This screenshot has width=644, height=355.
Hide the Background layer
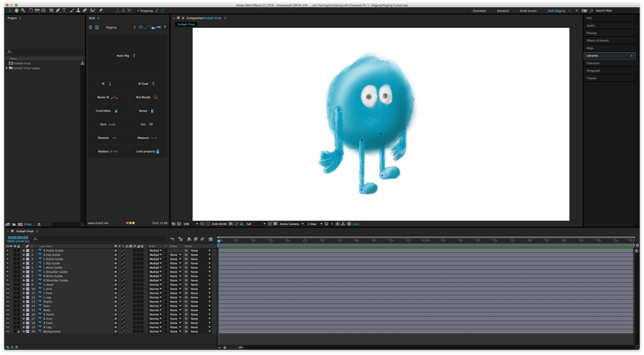click(7, 331)
